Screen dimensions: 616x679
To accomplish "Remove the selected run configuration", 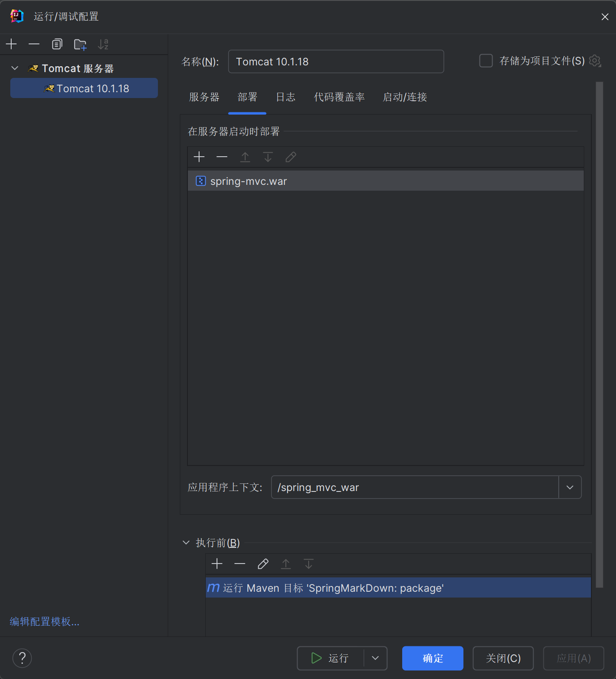I will [x=34, y=44].
